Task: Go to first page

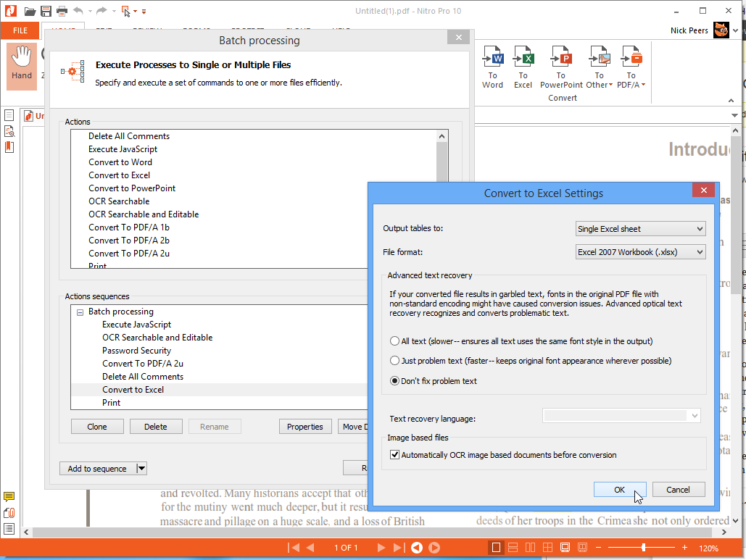Action: [294, 548]
